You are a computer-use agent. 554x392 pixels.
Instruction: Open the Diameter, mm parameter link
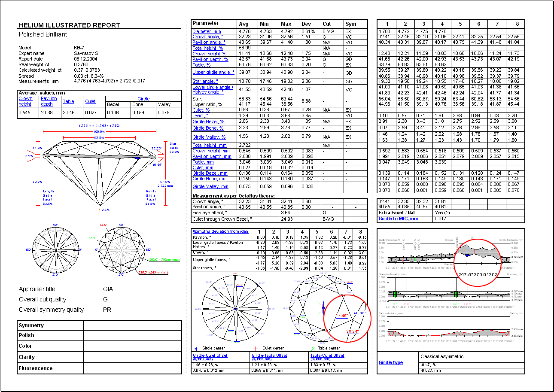pos(207,31)
